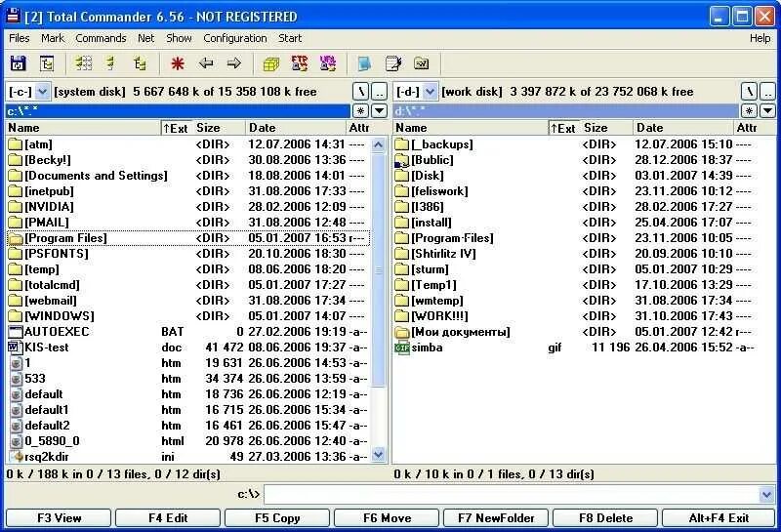This screenshot has width=781, height=532.
Task: Click the directory tree window toolbar icon
Action: click(x=47, y=63)
